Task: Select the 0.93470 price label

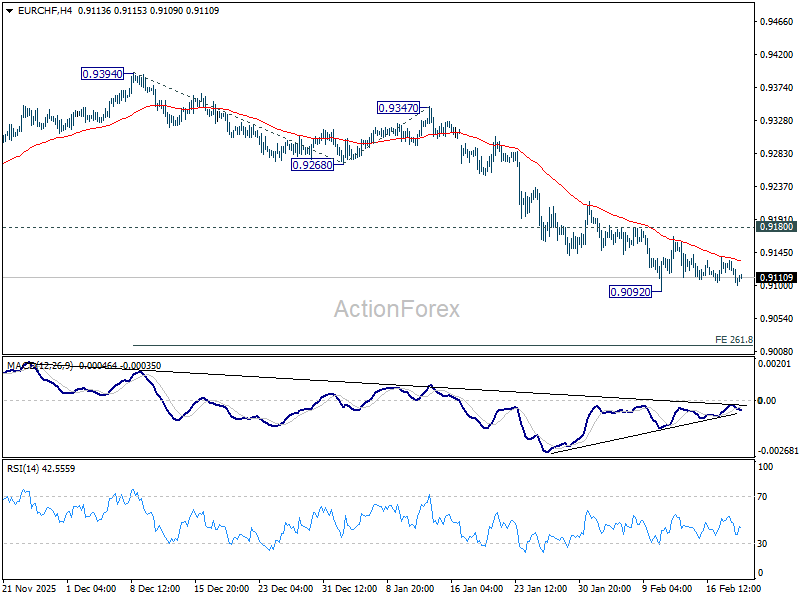Action: point(398,108)
